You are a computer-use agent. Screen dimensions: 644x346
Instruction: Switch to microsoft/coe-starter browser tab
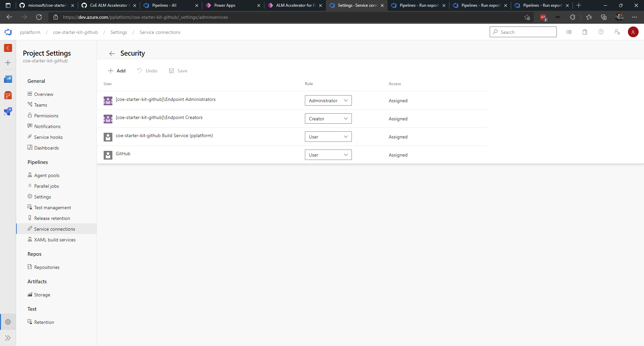click(46, 5)
